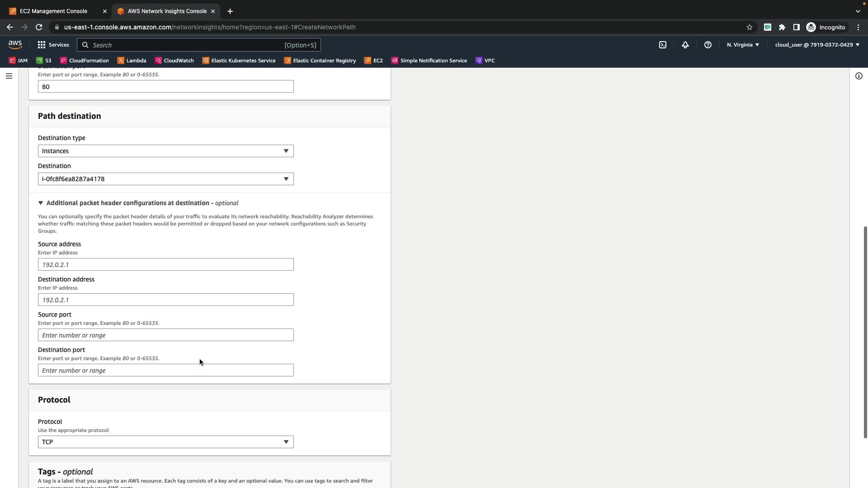
Task: Open browser extensions puzzle icon
Action: pyautogui.click(x=782, y=27)
